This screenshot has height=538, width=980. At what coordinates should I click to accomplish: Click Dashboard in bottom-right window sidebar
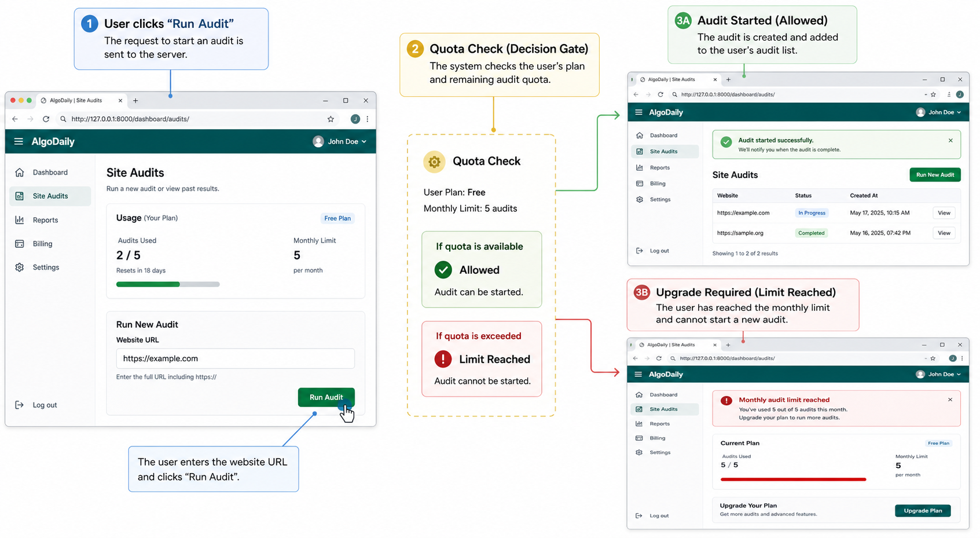click(x=663, y=394)
